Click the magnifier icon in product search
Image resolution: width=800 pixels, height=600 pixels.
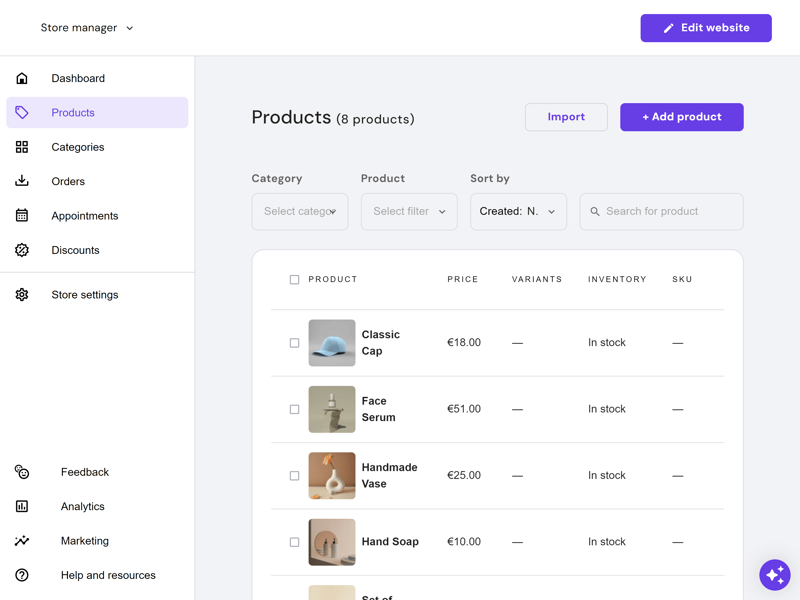point(594,211)
